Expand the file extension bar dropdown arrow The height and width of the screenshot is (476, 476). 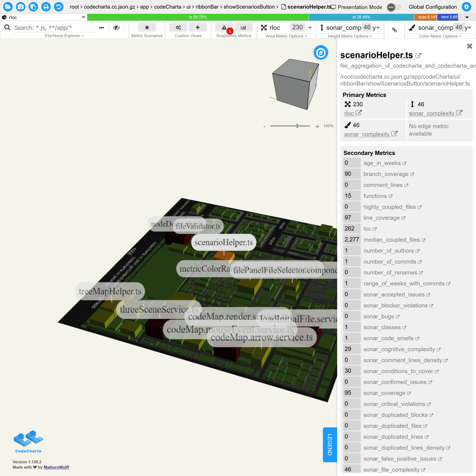[x=467, y=17]
